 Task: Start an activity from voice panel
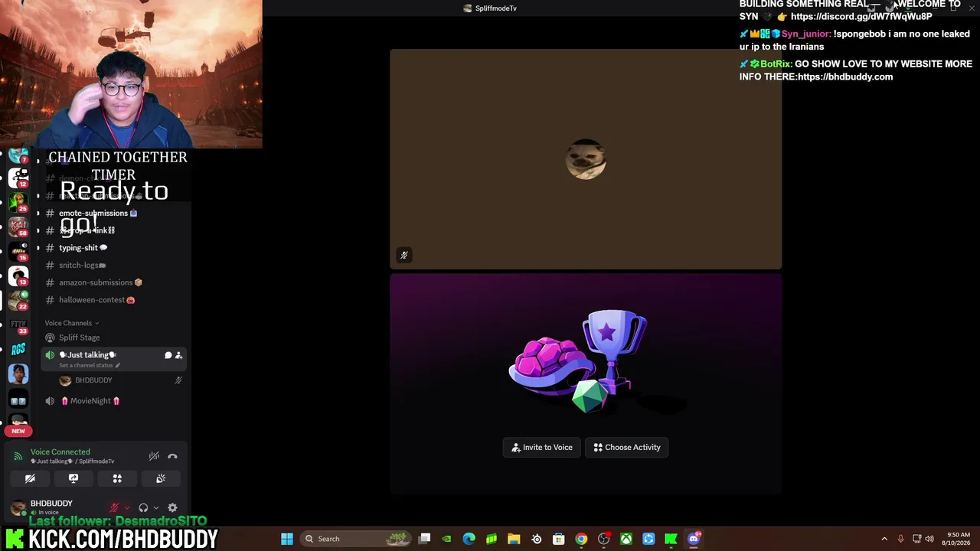pos(117,478)
